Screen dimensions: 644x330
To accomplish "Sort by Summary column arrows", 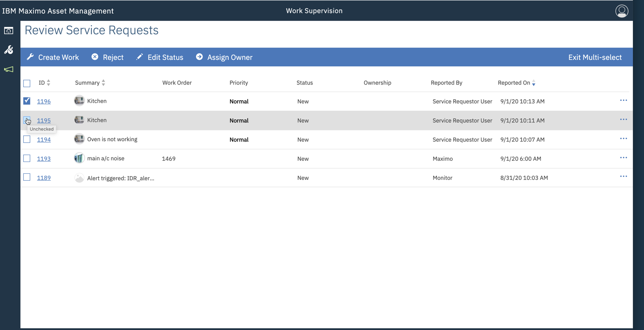I will click(x=103, y=83).
